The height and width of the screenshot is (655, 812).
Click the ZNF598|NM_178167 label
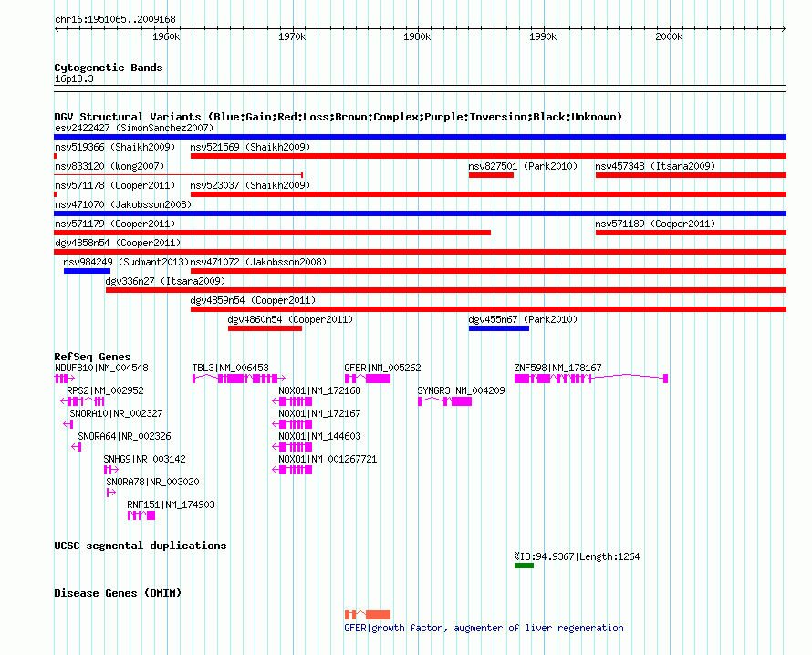pos(557,368)
